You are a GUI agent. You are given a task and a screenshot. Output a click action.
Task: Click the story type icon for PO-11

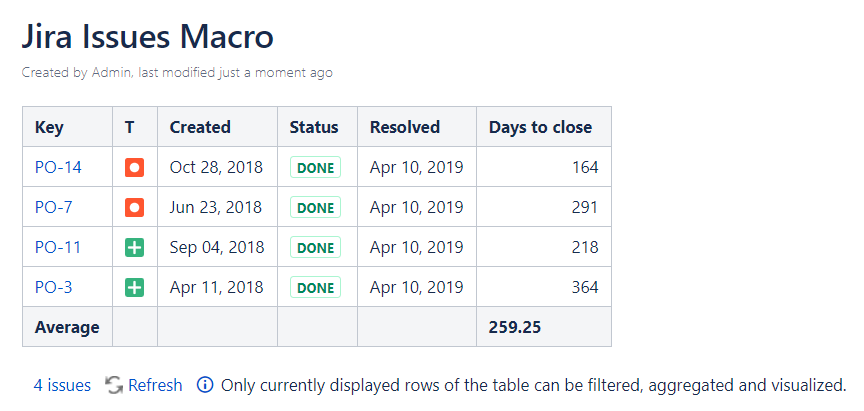[x=134, y=247]
